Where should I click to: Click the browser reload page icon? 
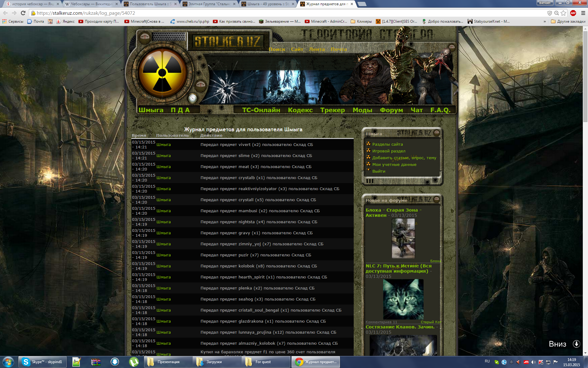23,13
